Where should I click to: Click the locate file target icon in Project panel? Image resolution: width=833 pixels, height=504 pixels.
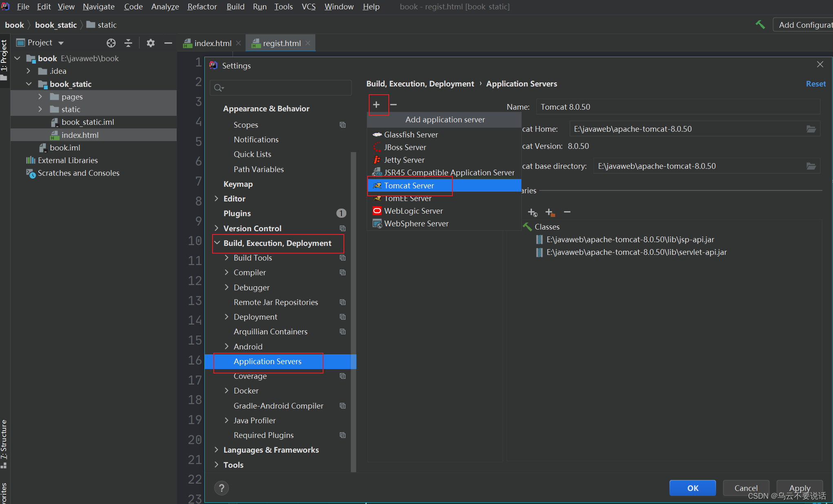[x=111, y=43]
